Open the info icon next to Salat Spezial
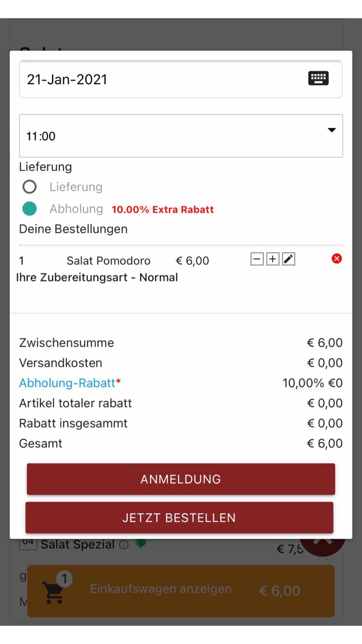Screen dimensions: 362x644 [x=125, y=544]
